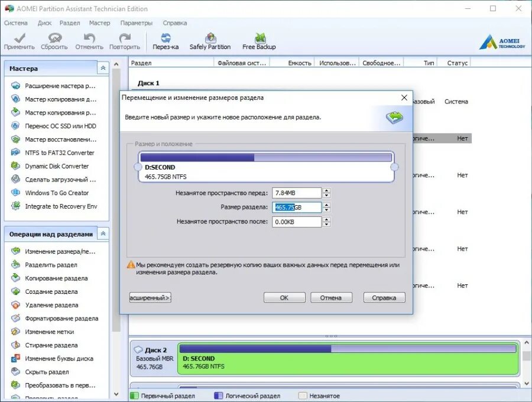This screenshot has width=532, height=402.
Task: Choose Форматирование раздела operation
Action: pyautogui.click(x=54, y=318)
